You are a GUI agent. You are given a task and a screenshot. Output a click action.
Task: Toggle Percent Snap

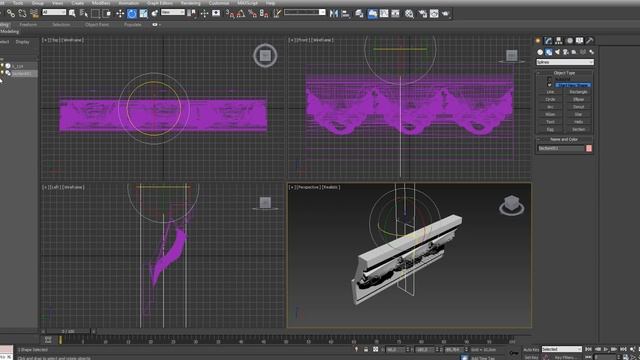252,13
